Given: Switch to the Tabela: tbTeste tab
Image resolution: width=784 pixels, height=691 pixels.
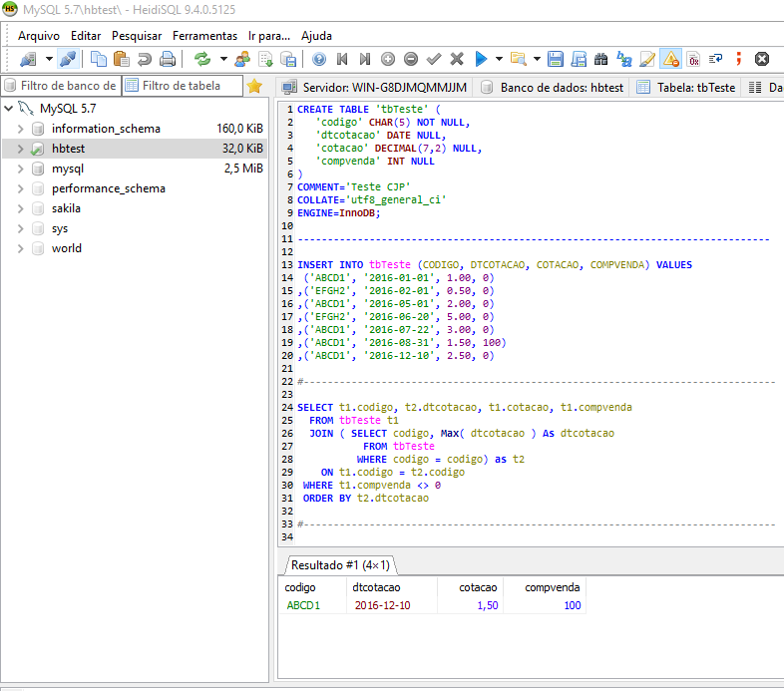Looking at the screenshot, I should [686, 88].
